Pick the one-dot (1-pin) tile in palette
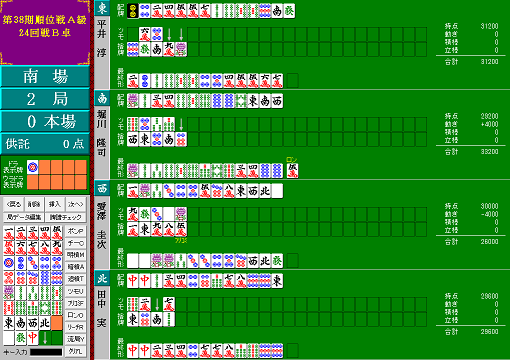Screen dimensions: 510x360 (9, 263)
